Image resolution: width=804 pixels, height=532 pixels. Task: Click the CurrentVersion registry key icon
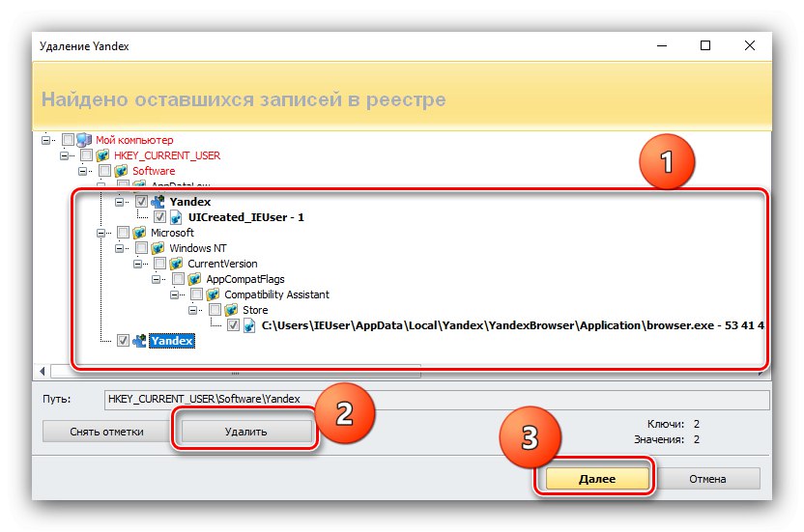click(x=176, y=264)
